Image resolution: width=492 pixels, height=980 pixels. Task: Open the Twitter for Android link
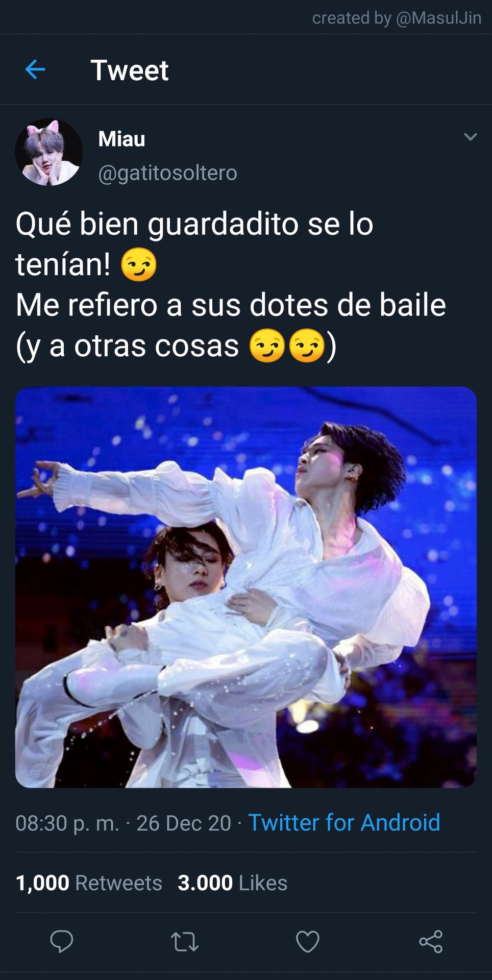click(x=344, y=823)
